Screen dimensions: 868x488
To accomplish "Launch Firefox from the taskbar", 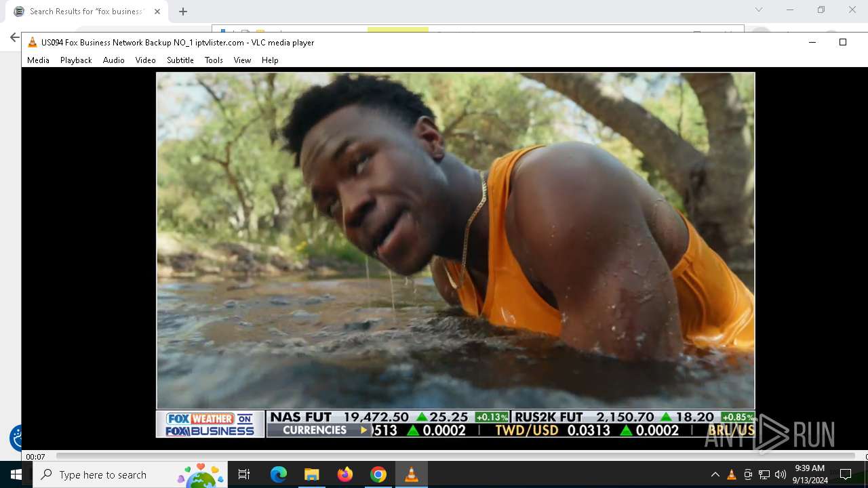I will coord(345,474).
